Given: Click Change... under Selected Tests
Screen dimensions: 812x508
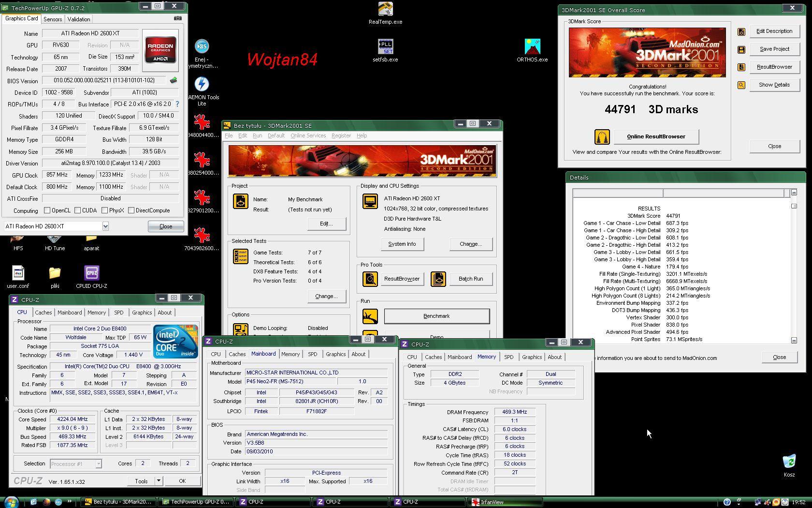Looking at the screenshot, I should (x=326, y=297).
